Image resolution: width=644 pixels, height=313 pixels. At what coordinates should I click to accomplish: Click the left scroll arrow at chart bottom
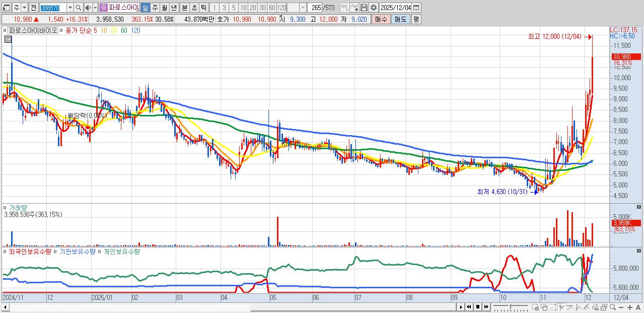click(5, 307)
